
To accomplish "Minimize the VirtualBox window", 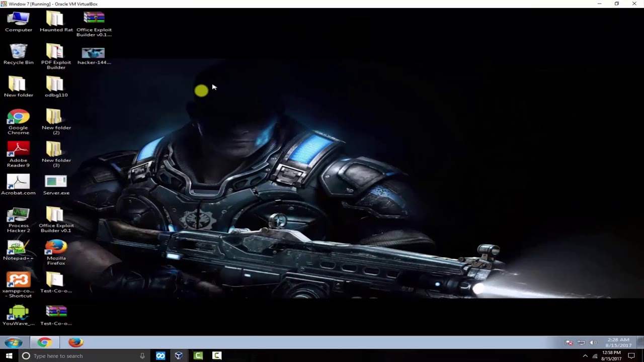I will (599, 4).
